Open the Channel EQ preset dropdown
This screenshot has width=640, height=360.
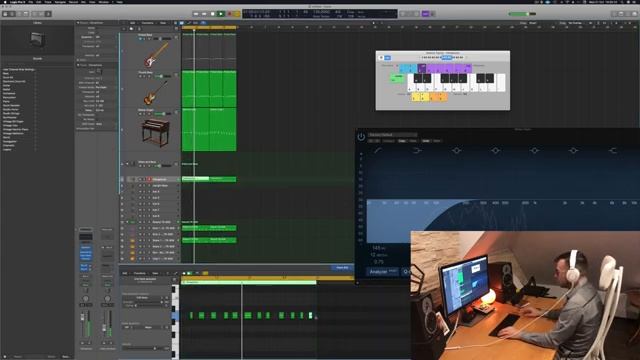pos(393,135)
